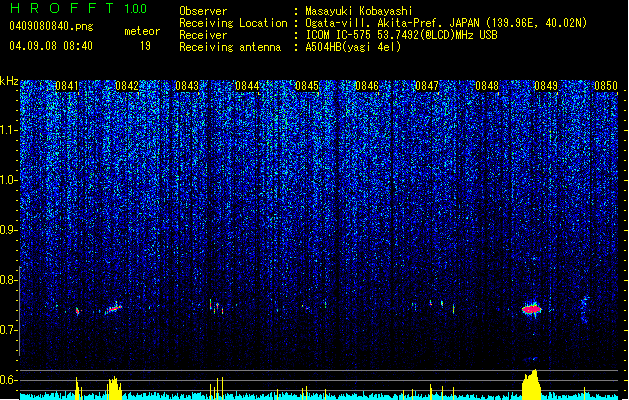Click the HROFFT 1.0.0 title text
The height and width of the screenshot is (400, 629).
coord(79,8)
